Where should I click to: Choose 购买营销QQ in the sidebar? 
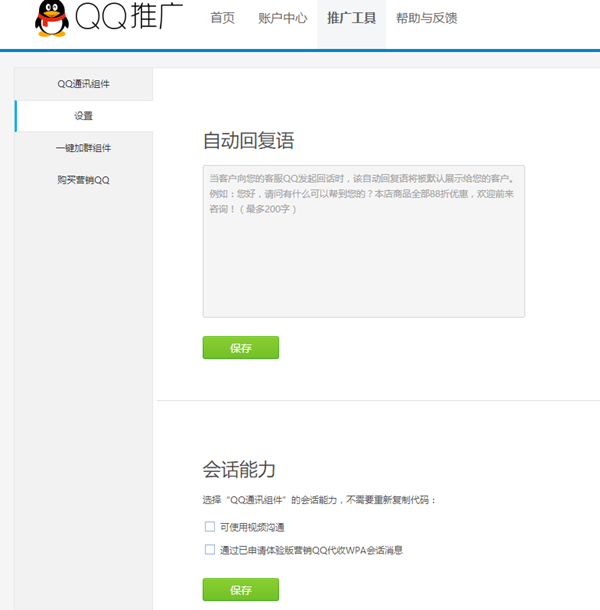pyautogui.click(x=84, y=180)
